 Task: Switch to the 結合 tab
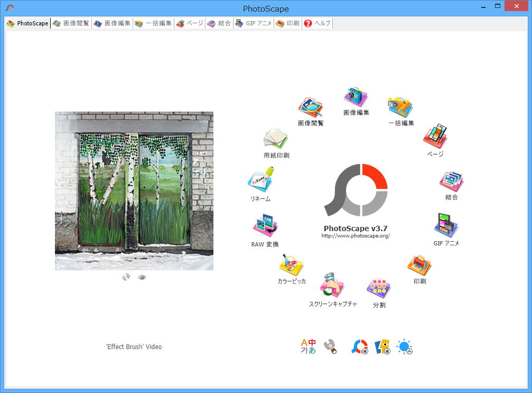pos(219,23)
